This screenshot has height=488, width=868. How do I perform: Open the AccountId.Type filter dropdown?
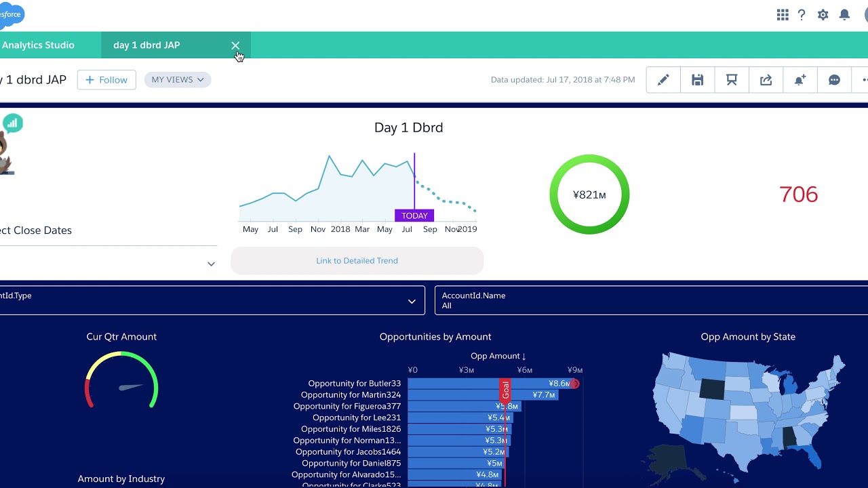[x=212, y=300]
